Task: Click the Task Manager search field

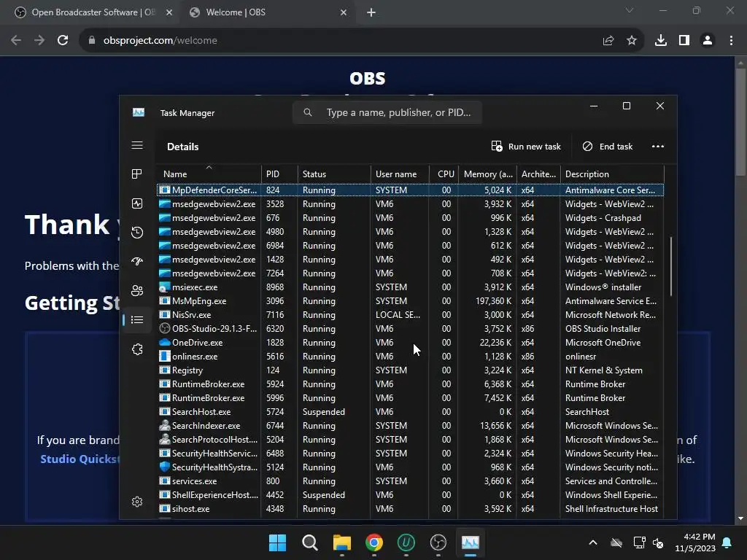Action: 387,113
